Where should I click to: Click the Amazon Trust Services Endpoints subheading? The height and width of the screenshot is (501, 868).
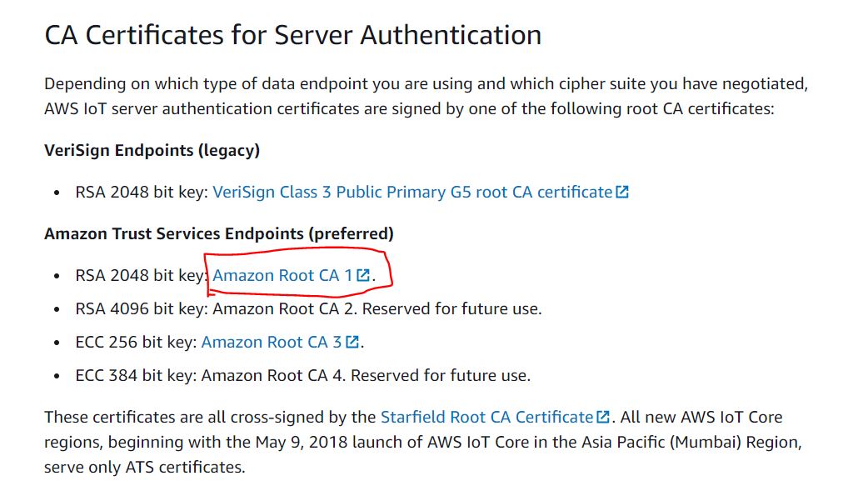[218, 233]
